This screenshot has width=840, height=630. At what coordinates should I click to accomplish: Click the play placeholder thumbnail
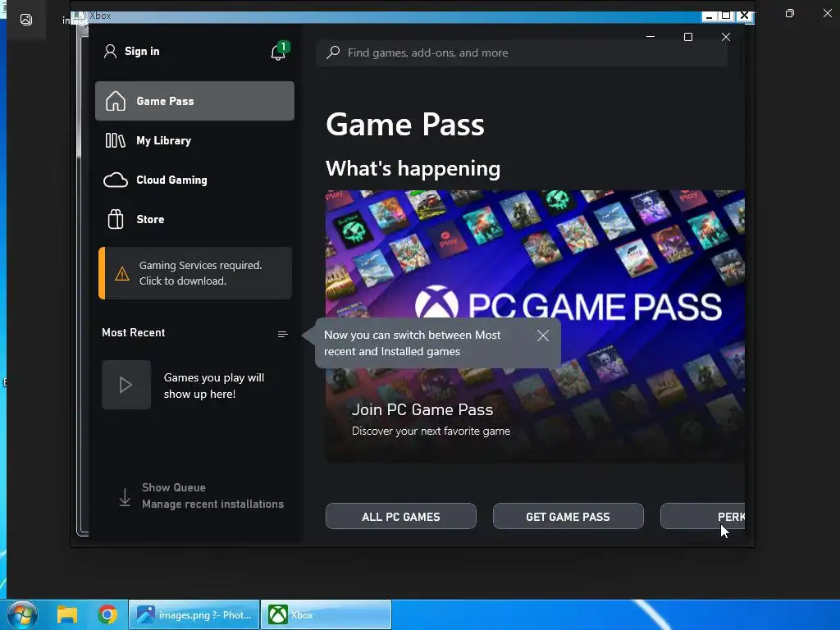(x=126, y=385)
